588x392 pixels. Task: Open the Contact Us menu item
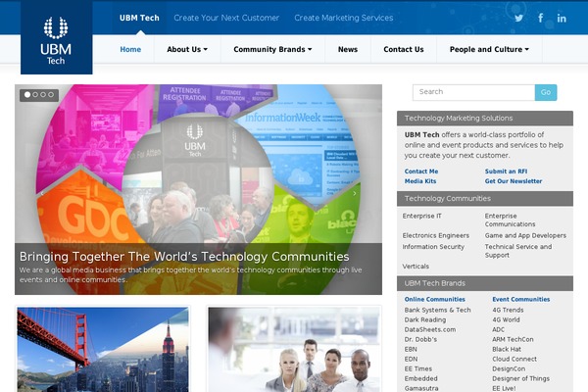(x=404, y=49)
